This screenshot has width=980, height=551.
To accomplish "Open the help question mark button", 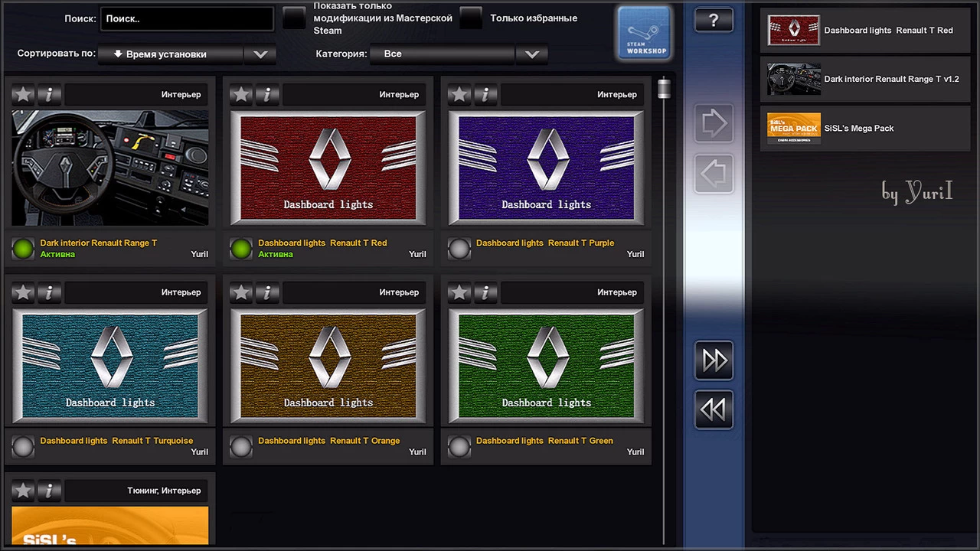I will [x=714, y=21].
